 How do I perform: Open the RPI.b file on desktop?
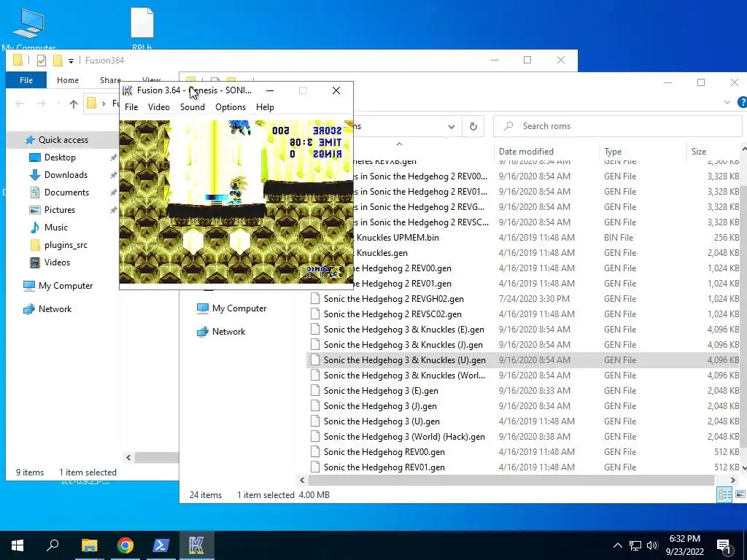[142, 28]
